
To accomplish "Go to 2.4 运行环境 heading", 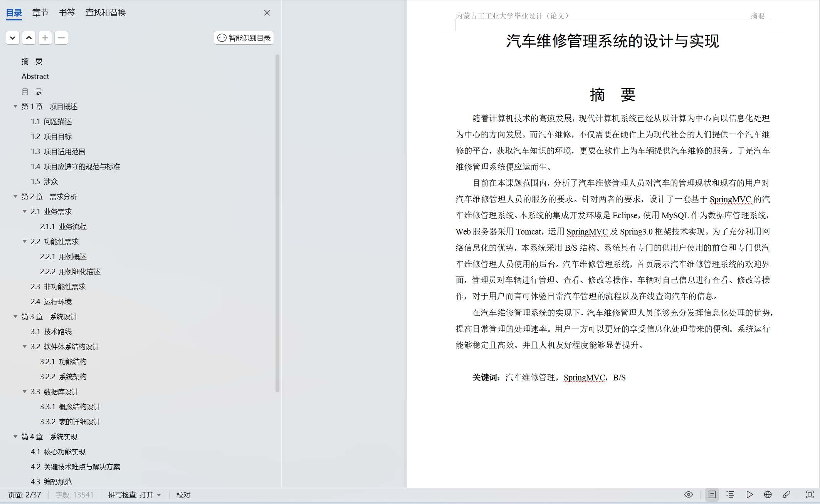I will pyautogui.click(x=51, y=301).
